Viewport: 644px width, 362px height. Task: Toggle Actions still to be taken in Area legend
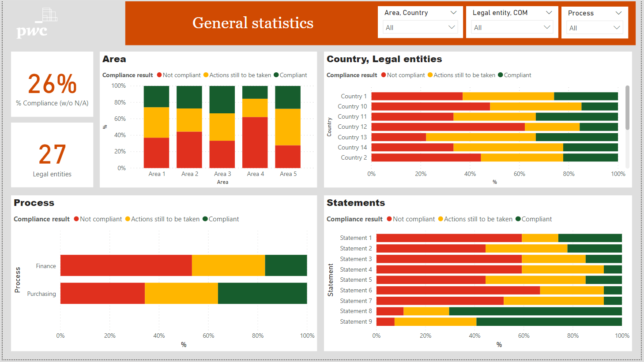207,75
